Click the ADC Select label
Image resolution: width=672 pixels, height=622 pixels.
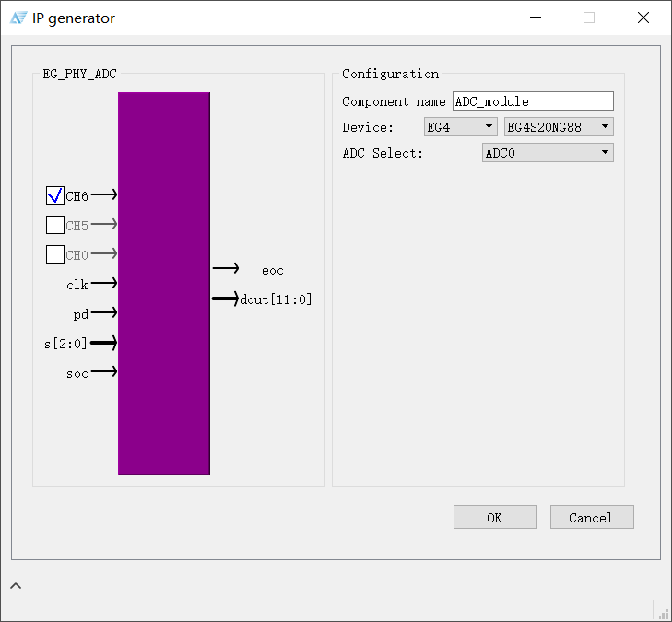pyautogui.click(x=383, y=153)
